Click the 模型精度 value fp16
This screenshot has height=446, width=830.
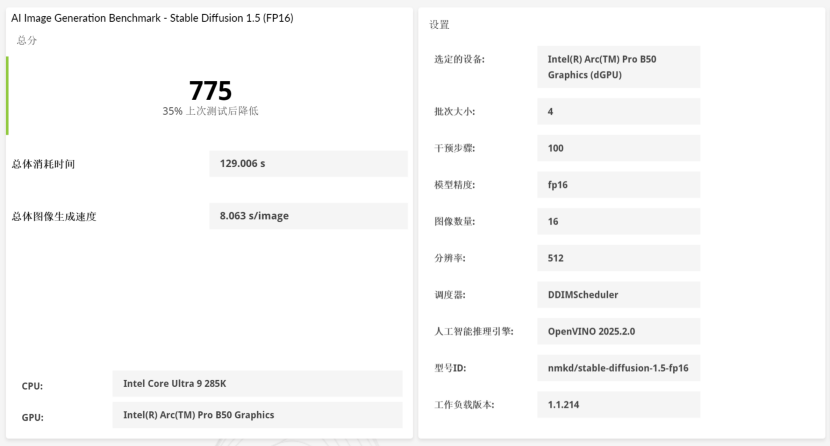pos(618,185)
